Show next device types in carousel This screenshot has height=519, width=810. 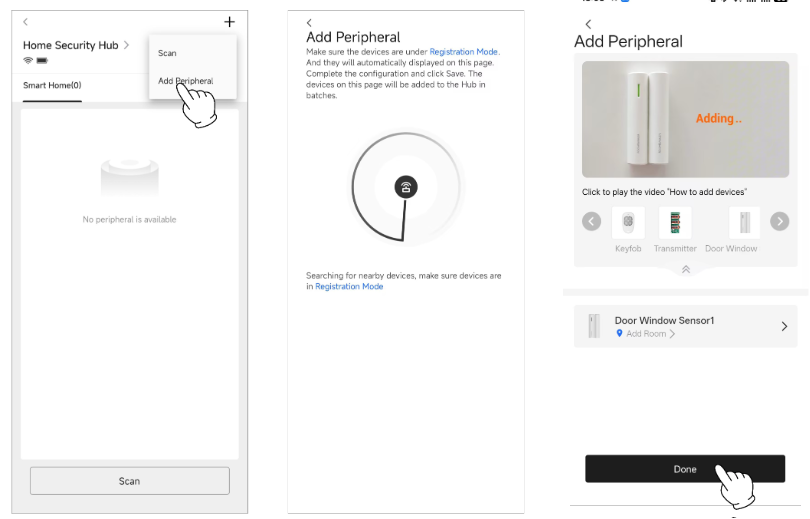(x=780, y=222)
